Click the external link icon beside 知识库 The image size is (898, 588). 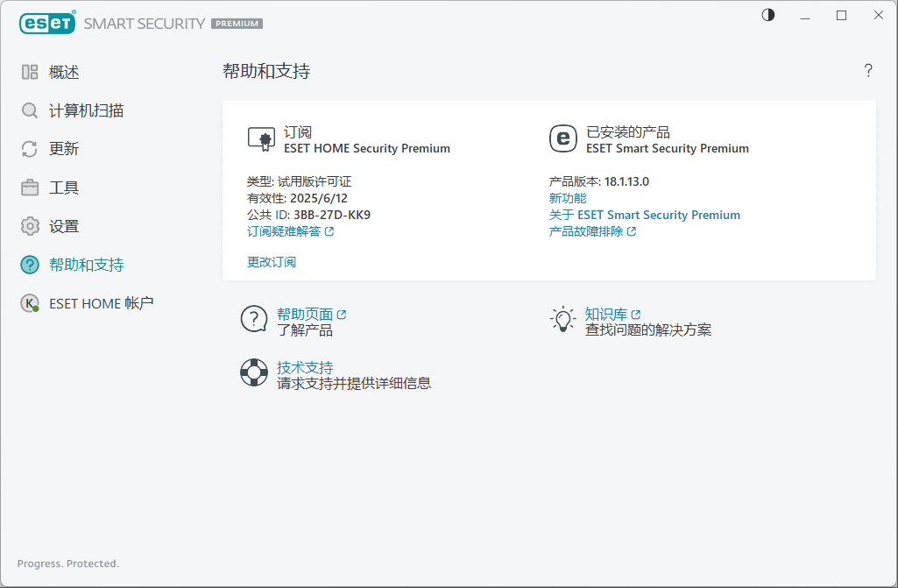[x=636, y=315]
